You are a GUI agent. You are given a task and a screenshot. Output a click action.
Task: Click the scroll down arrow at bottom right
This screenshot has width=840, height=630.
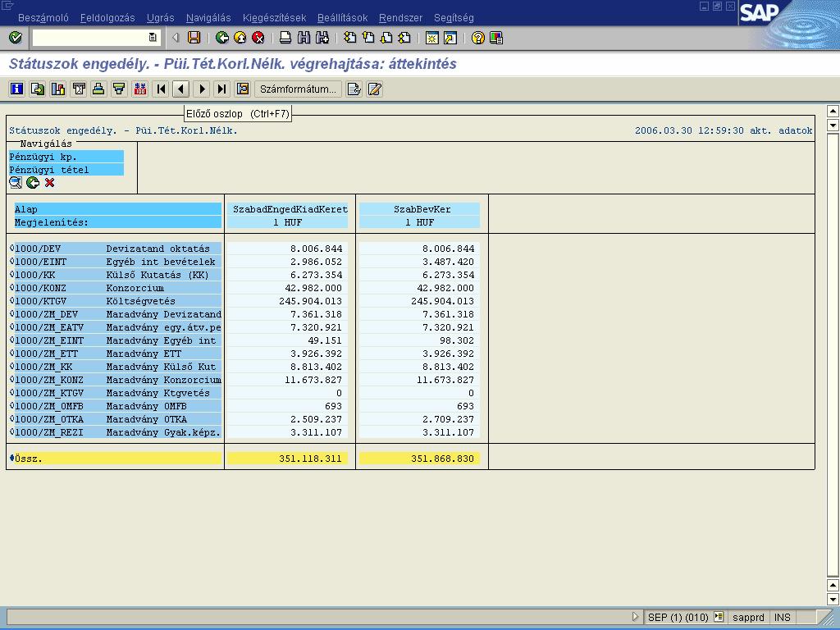[x=833, y=599]
